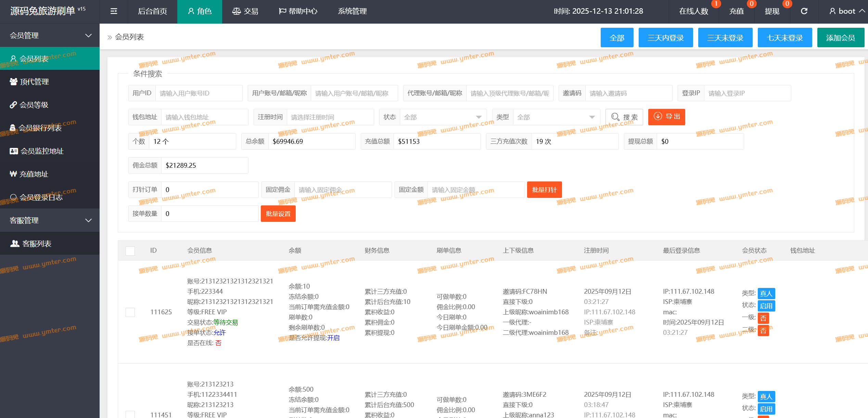Image resolution: width=868 pixels, height=418 pixels.
Task: Open 会员监控地址 sidebar item
Action: click(42, 151)
